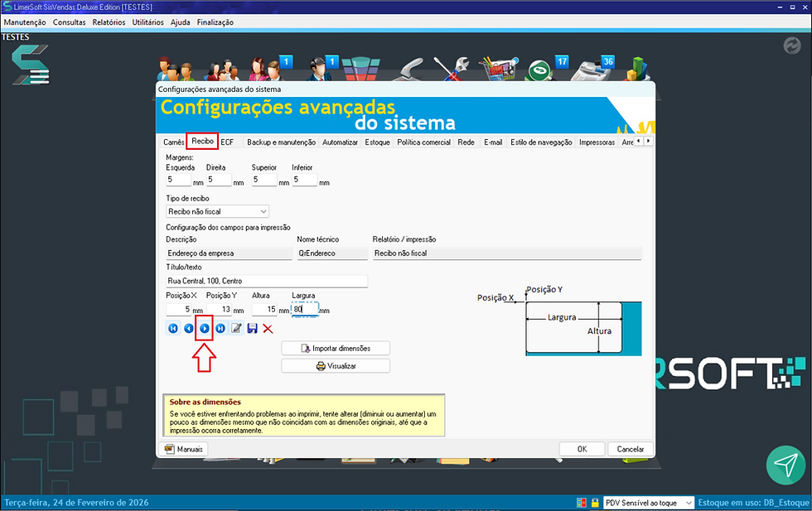The image size is (812, 511).
Task: Open the sales funnel icon in the top dock
Action: [x=361, y=69]
